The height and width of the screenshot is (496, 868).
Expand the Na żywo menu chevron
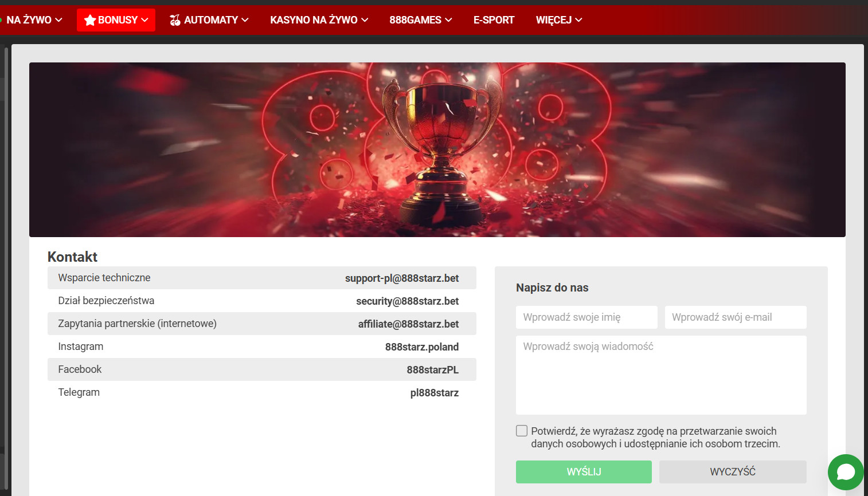[58, 20]
